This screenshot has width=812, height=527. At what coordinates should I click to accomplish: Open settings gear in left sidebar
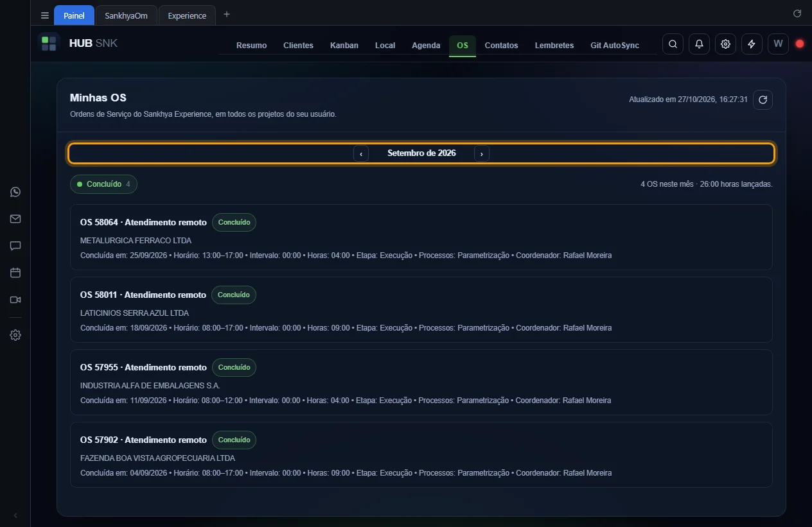[15, 335]
